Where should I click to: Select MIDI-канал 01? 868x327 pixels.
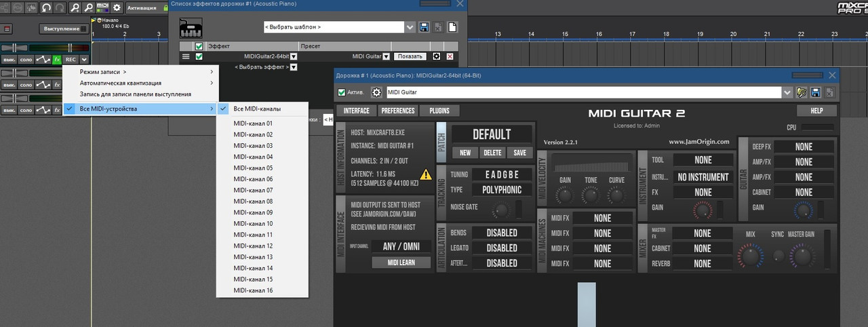[x=262, y=123]
